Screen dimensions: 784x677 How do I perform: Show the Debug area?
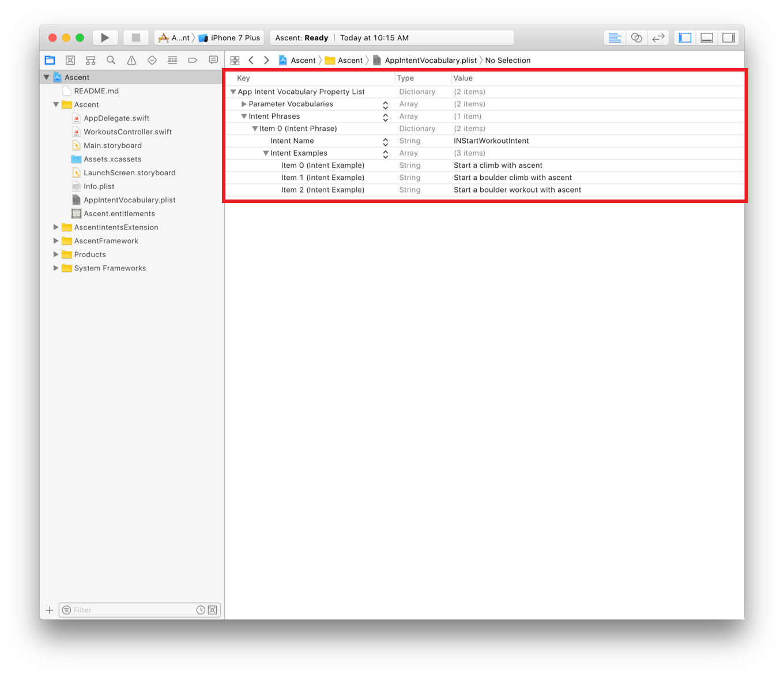pyautogui.click(x=707, y=37)
